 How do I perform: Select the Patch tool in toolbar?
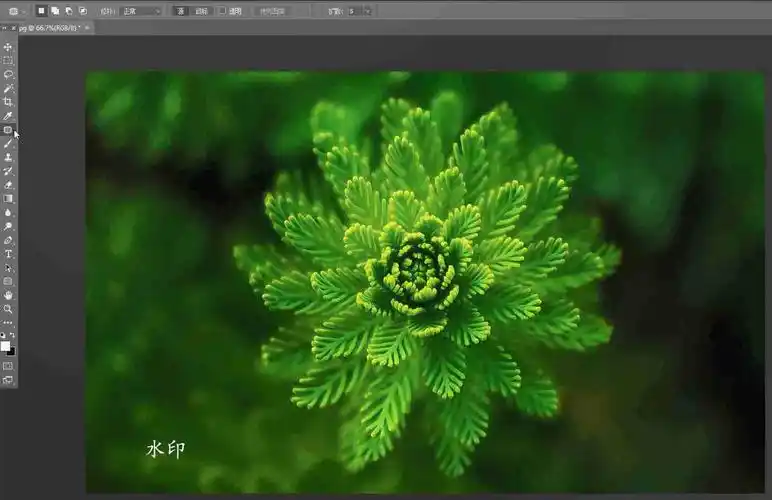tap(8, 130)
